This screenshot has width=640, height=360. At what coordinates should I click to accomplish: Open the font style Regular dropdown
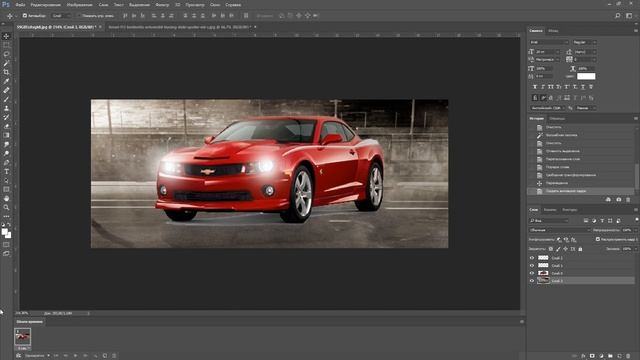click(584, 42)
